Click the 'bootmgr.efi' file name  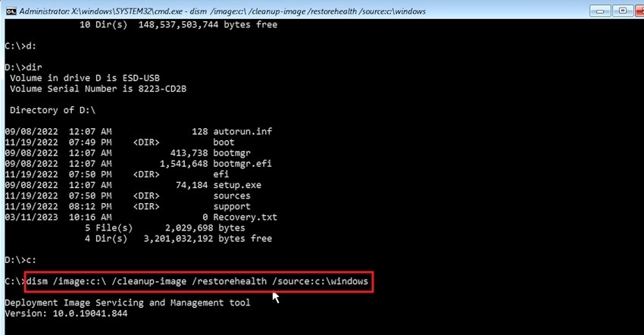click(242, 164)
